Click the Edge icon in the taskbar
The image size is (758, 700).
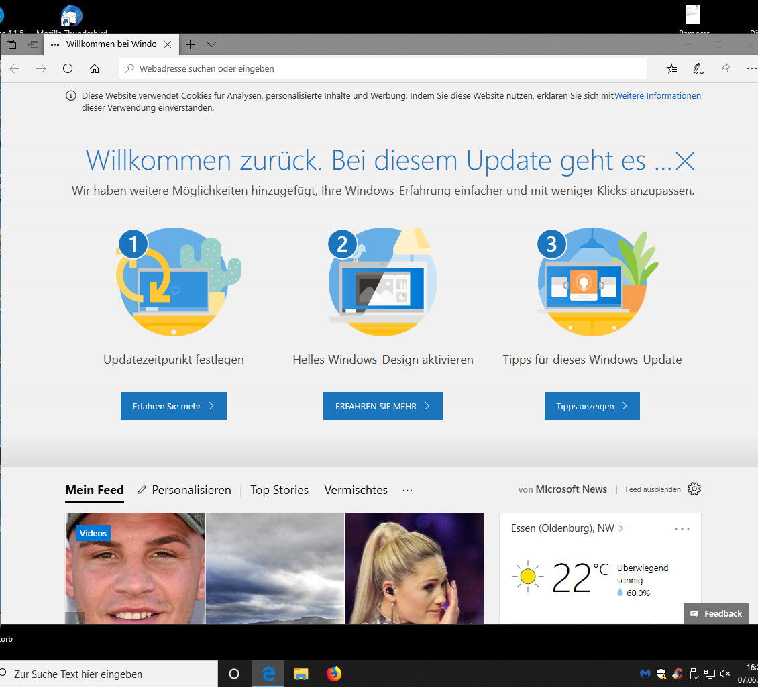(268, 674)
